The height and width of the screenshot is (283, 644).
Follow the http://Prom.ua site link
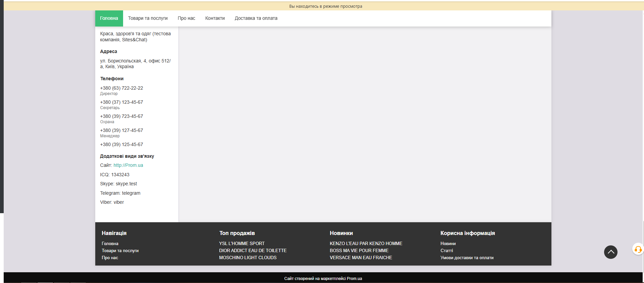pos(128,166)
